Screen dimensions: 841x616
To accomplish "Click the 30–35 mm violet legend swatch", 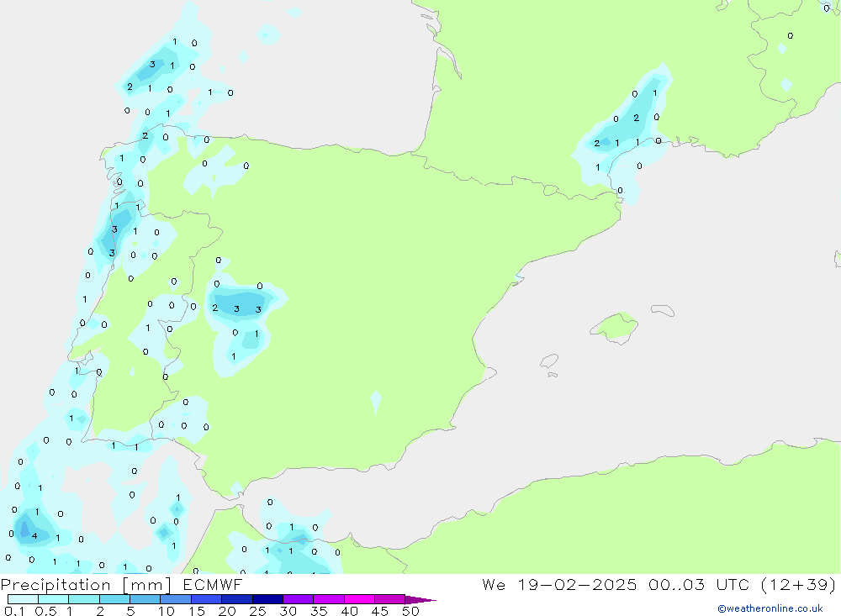I will [x=299, y=599].
